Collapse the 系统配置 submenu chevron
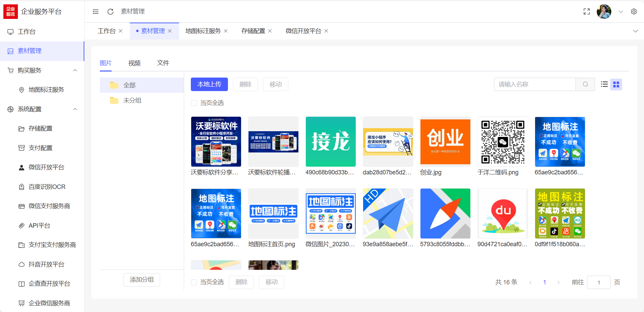Viewport: 644px width, 312px height. click(x=75, y=109)
